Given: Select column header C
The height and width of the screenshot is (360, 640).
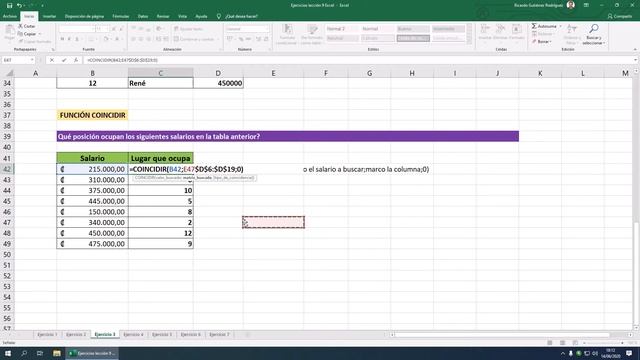Looking at the screenshot, I should tap(160, 73).
